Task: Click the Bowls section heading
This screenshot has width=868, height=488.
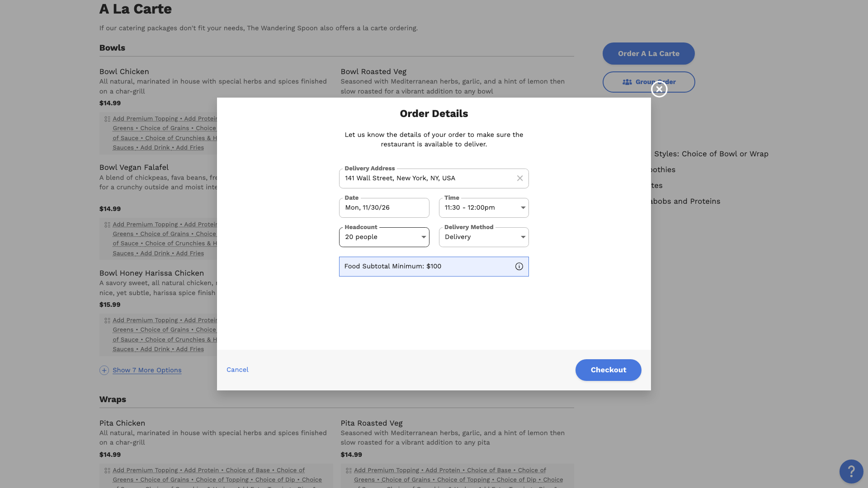Action: pos(112,48)
